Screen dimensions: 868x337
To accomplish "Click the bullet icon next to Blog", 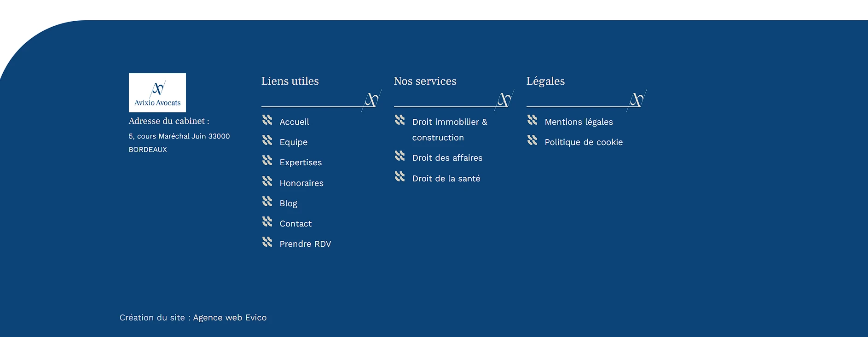I will (x=267, y=201).
